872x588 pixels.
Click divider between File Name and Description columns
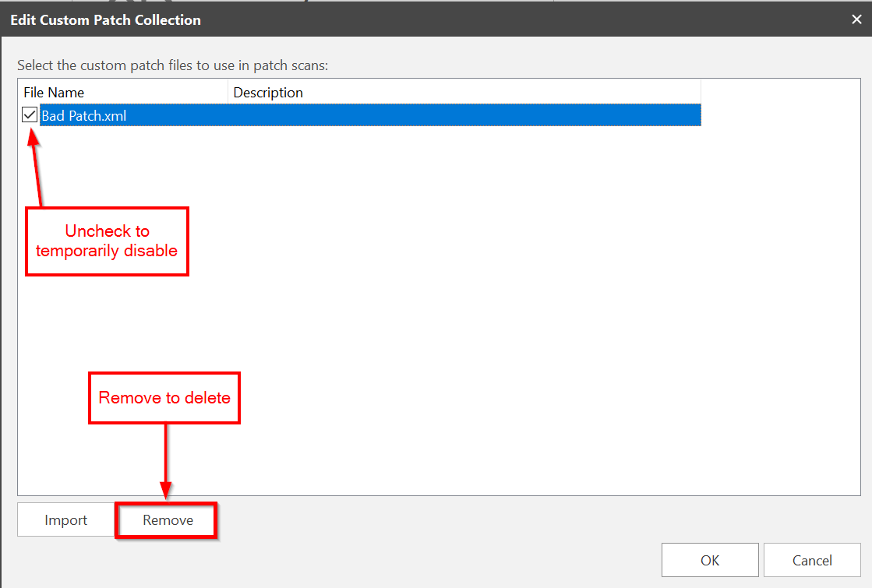[x=228, y=93]
